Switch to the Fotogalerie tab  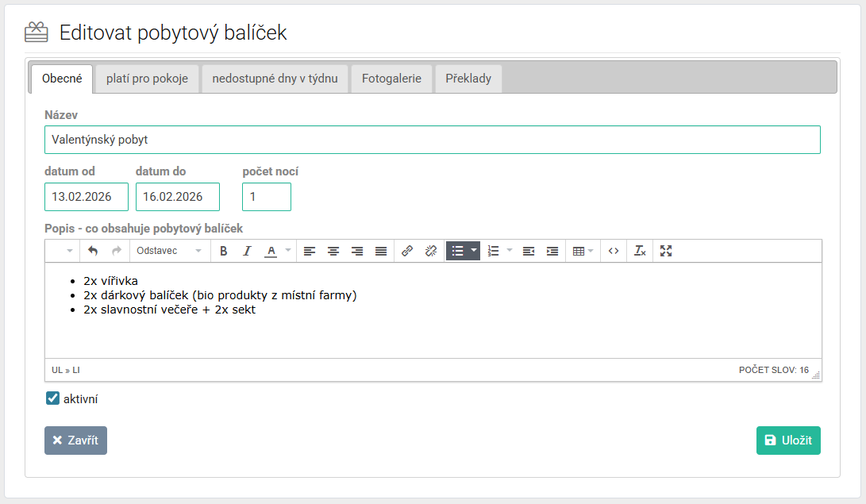391,79
